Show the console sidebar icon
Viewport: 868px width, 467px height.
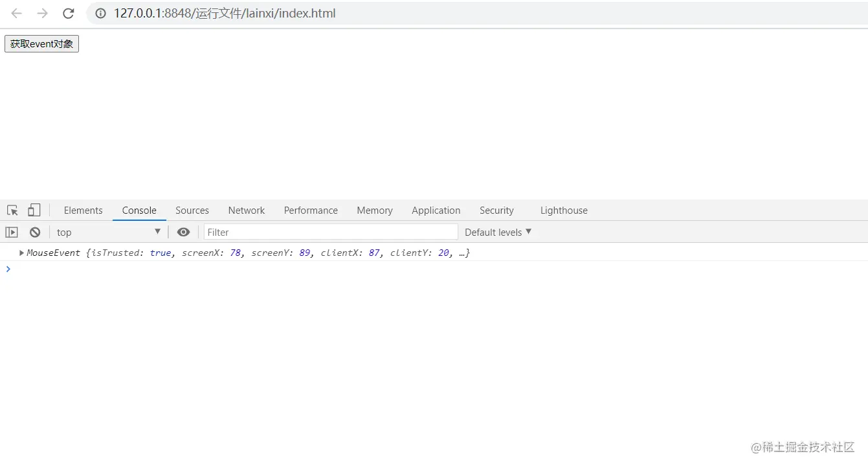click(12, 232)
